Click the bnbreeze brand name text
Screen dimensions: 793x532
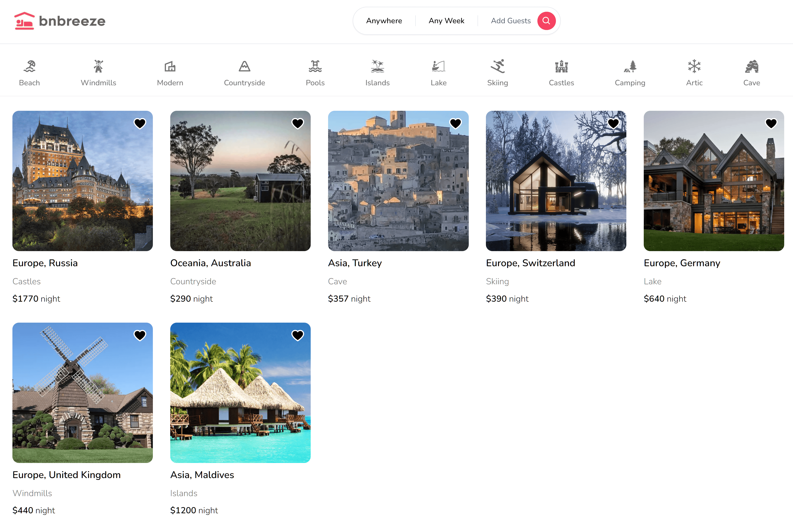tap(72, 21)
